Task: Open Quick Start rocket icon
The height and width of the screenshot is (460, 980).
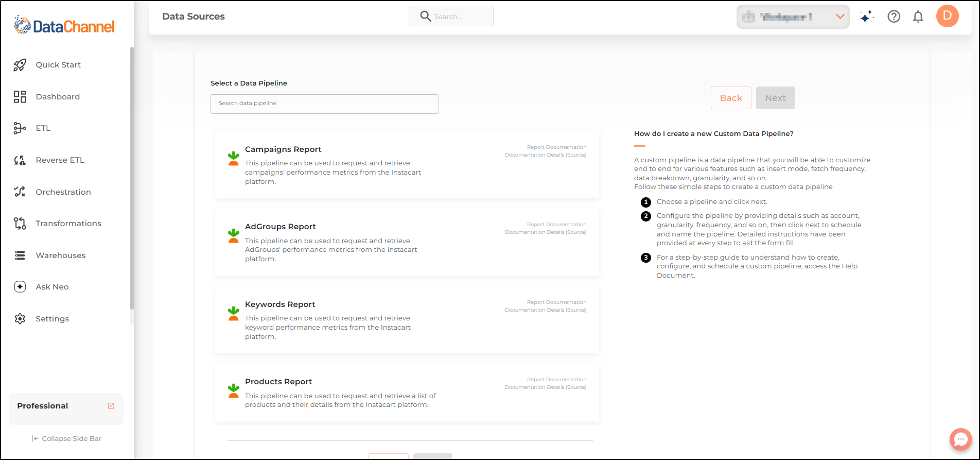Action: 20,65
